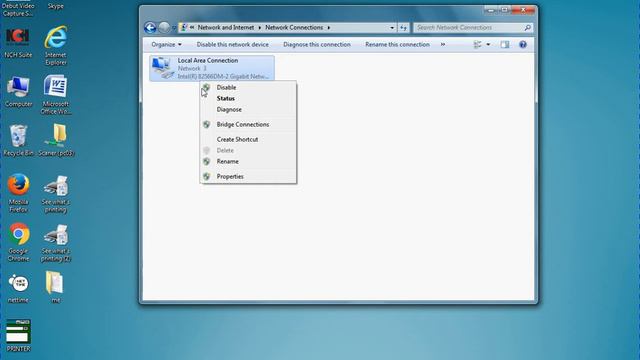Click Network and Internet breadcrumb

226,28
